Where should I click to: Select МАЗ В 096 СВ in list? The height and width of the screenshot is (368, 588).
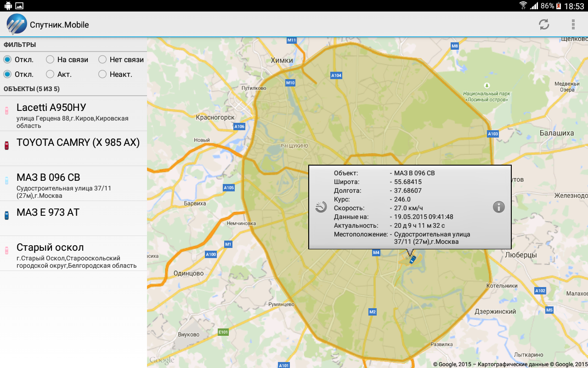click(73, 184)
